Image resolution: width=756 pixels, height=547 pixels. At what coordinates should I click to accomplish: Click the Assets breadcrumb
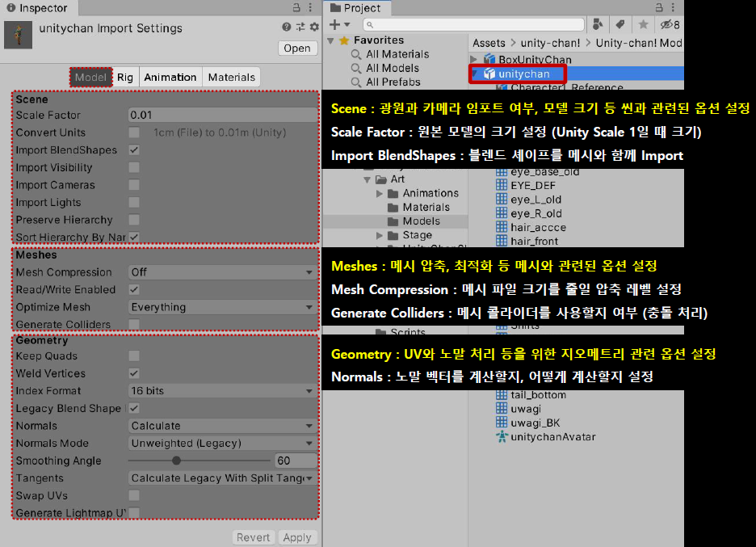coord(489,43)
